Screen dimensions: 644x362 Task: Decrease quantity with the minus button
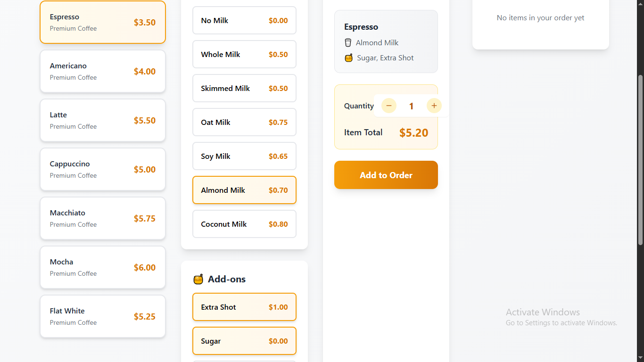click(x=389, y=106)
